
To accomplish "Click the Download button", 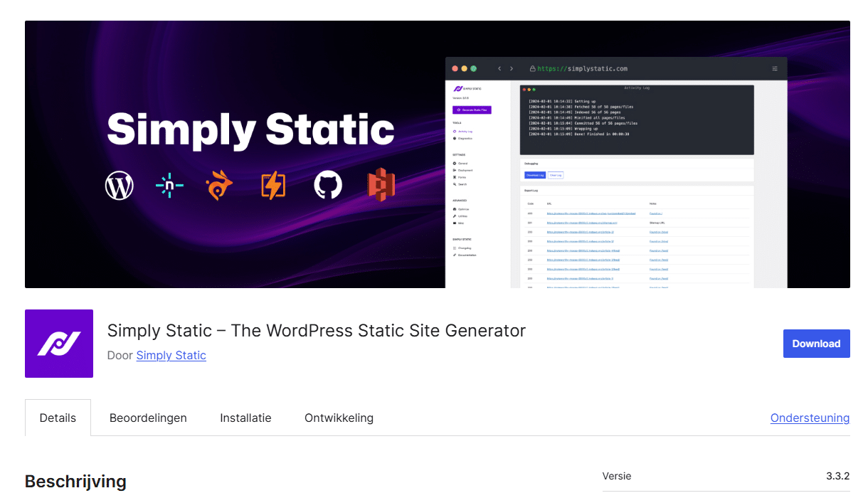I will [x=816, y=344].
